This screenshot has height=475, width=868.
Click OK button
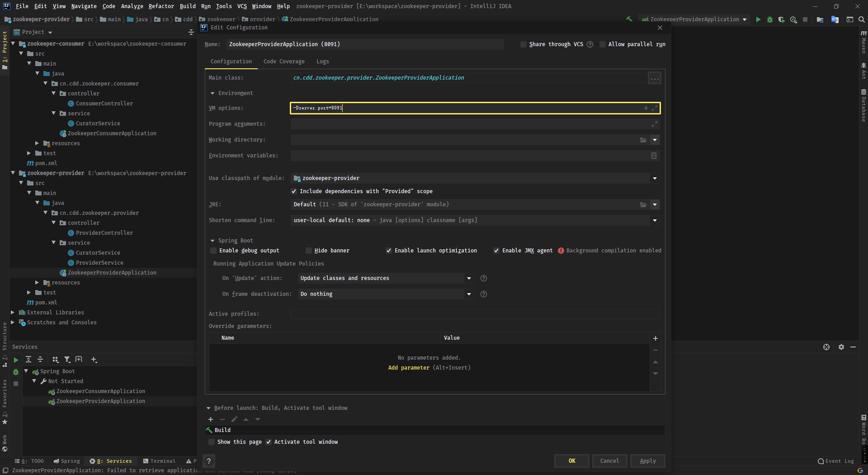(572, 461)
